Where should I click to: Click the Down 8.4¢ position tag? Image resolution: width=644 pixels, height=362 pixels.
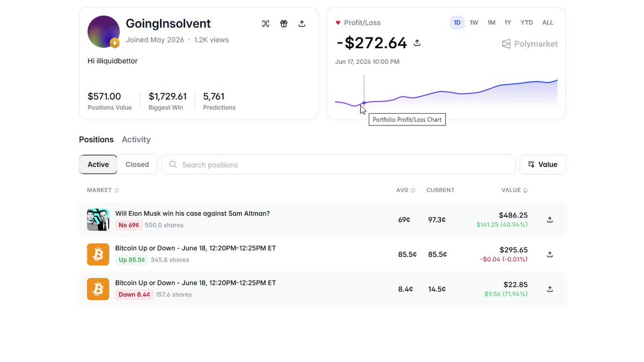(134, 294)
